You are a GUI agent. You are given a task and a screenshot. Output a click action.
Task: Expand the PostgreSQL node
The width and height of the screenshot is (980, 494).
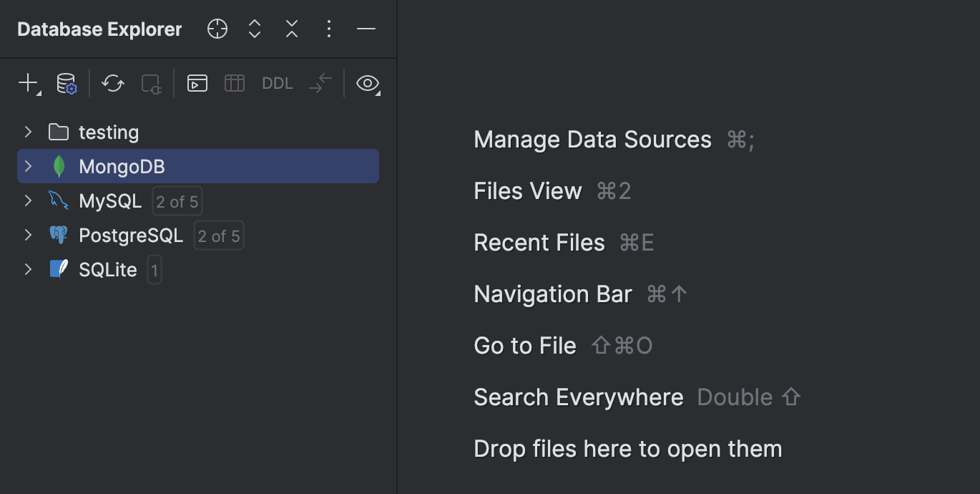pyautogui.click(x=28, y=235)
